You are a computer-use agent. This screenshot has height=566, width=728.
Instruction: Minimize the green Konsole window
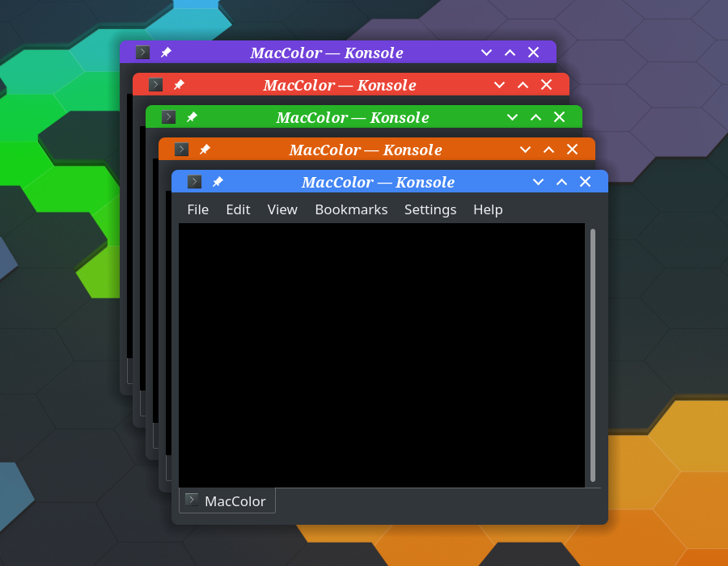[512, 117]
